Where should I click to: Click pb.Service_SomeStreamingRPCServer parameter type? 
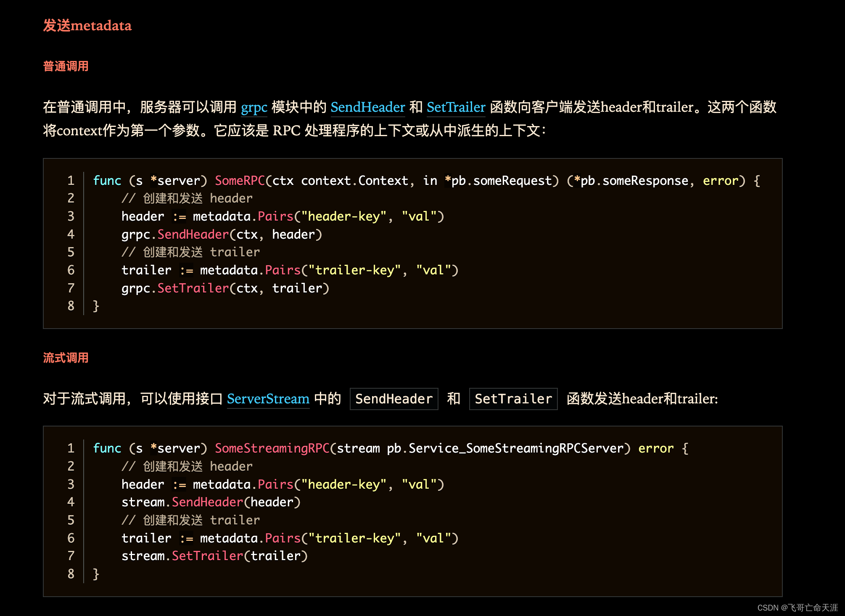505,448
